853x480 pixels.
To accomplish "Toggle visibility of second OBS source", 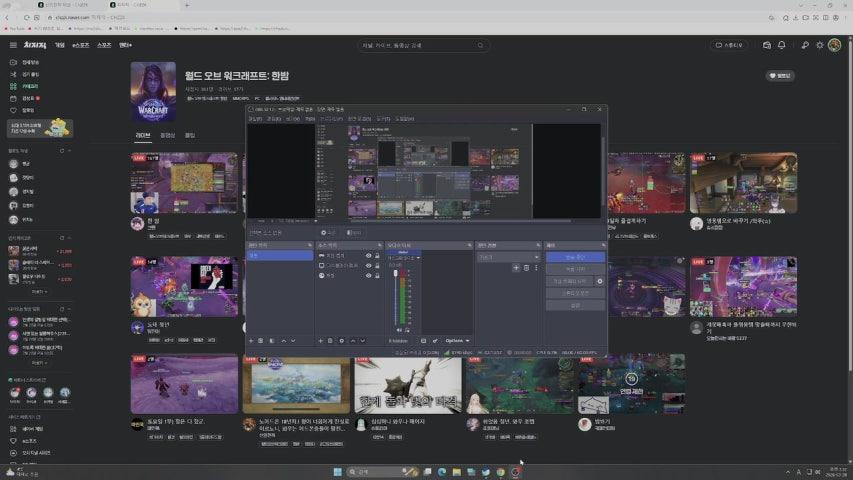I will pyautogui.click(x=368, y=266).
